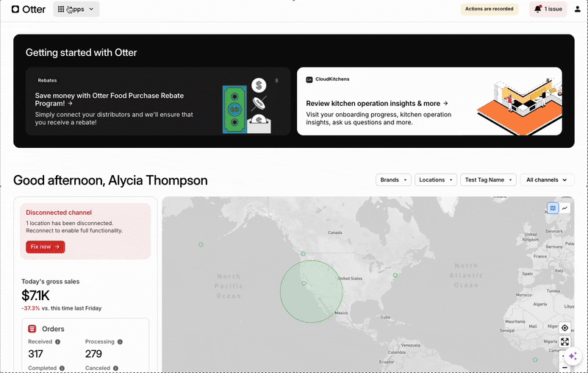Expand the Locations filter dropdown
Viewport: 588px width, 373px height.
[x=435, y=180]
